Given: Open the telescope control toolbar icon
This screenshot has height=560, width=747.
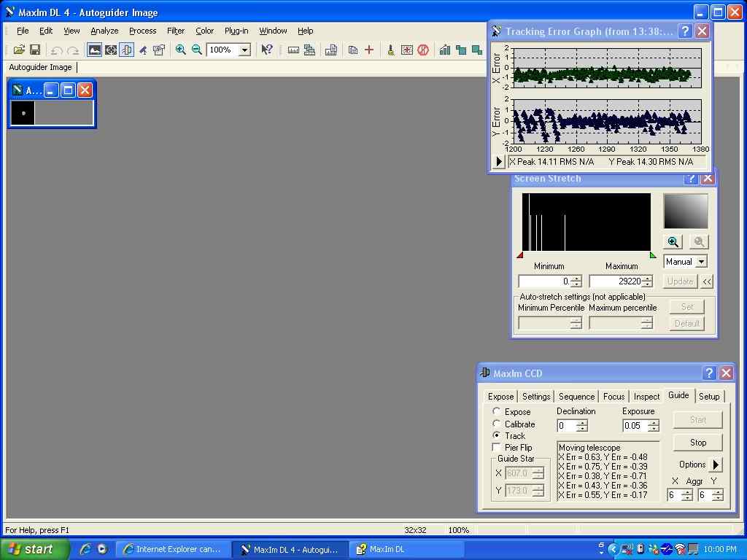Looking at the screenshot, I should click(142, 50).
